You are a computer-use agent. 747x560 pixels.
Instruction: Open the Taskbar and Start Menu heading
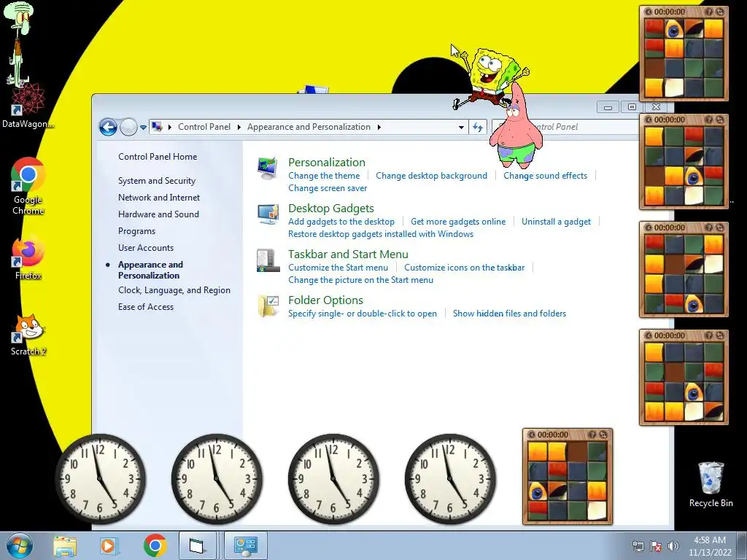pos(348,254)
